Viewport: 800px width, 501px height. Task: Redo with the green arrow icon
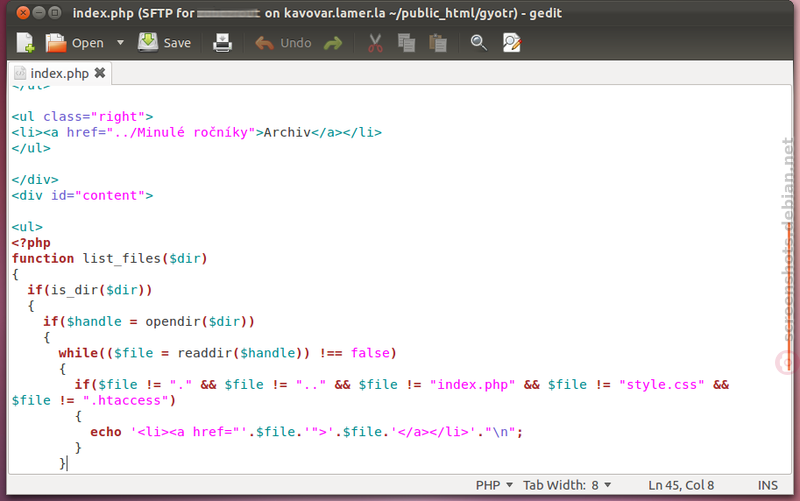pos(333,43)
